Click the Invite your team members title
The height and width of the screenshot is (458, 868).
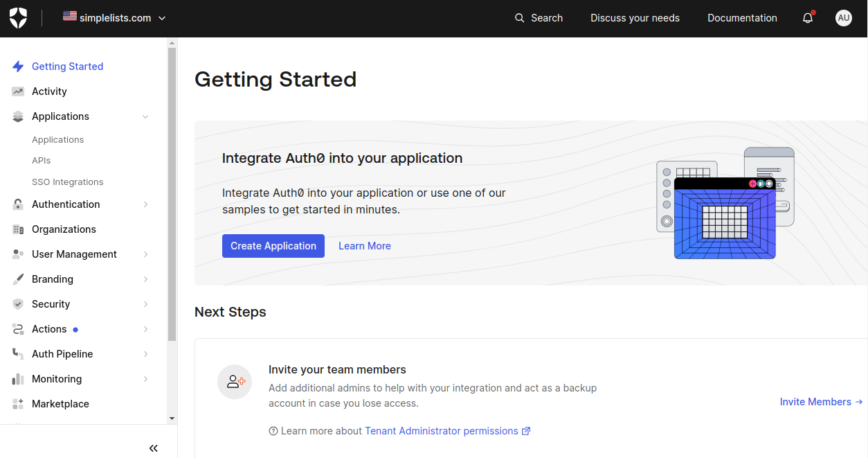pos(337,370)
